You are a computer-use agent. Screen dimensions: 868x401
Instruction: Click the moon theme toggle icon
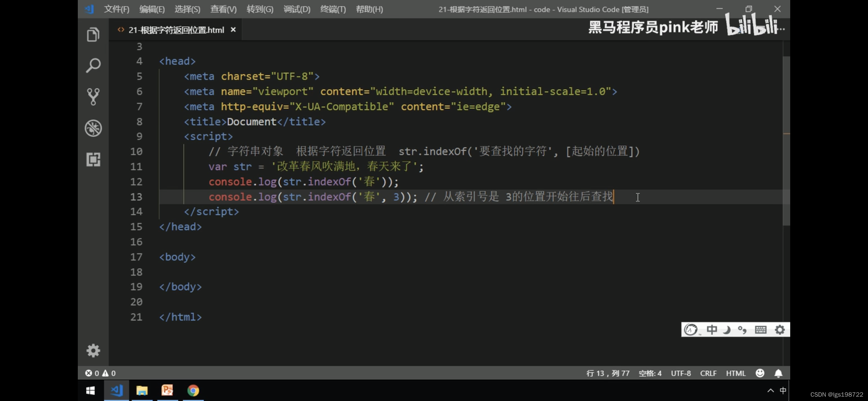pyautogui.click(x=727, y=330)
